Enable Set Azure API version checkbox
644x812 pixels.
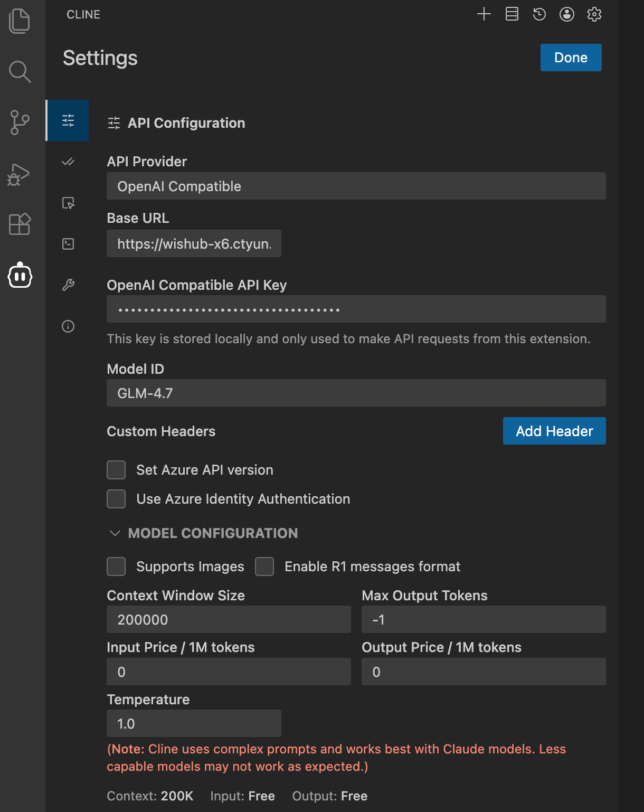[116, 470]
